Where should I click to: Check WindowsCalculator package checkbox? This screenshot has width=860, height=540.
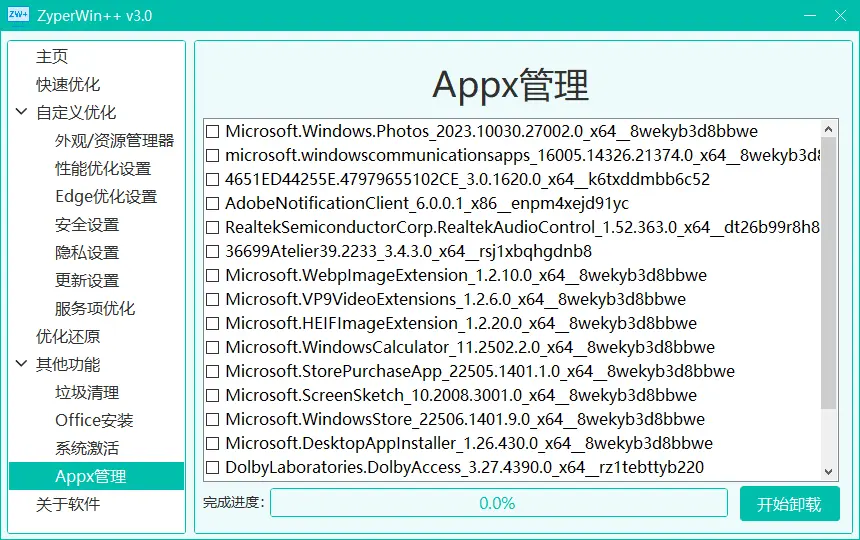[212, 348]
